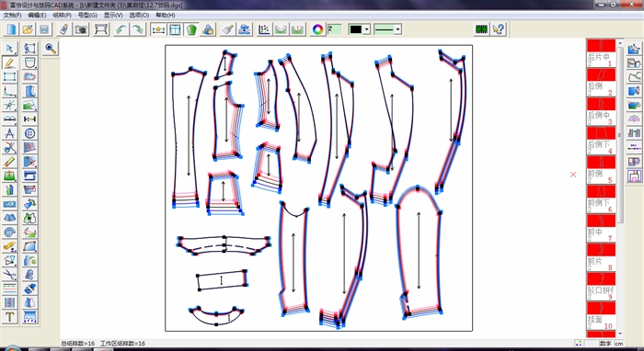Toggle the grid frame display button
The width and height of the screenshot is (644, 351).
[175, 29]
